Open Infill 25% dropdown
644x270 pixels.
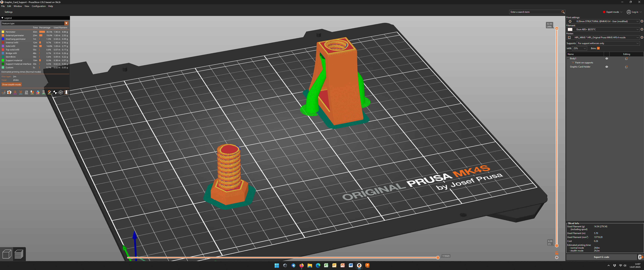pyautogui.click(x=579, y=48)
